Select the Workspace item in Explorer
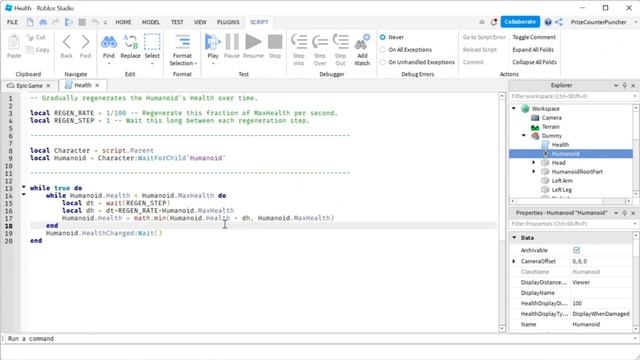This screenshot has height=360, width=640. (x=545, y=109)
